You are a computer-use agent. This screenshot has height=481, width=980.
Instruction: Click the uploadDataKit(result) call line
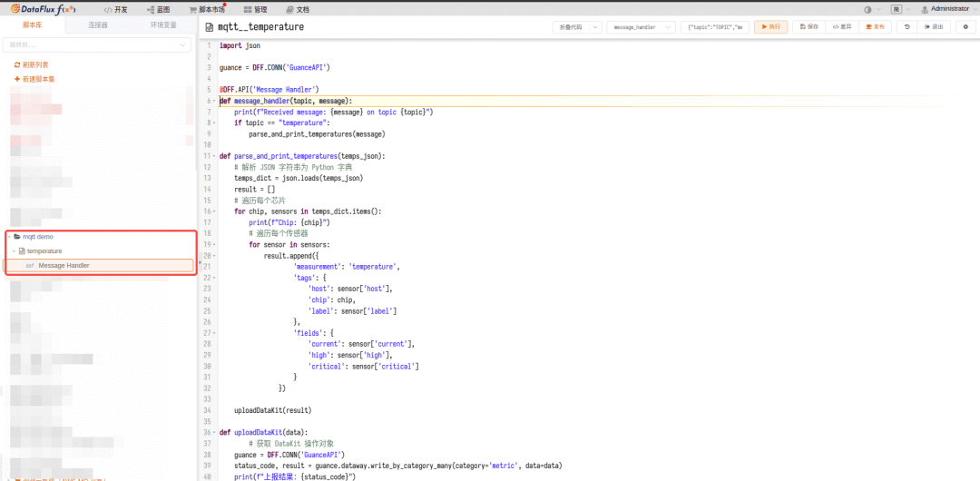pyautogui.click(x=272, y=410)
